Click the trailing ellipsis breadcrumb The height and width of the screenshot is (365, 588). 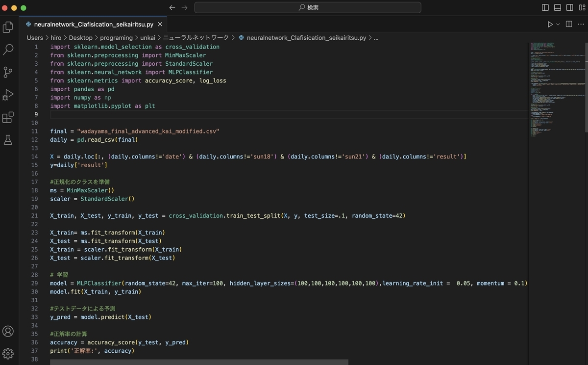(x=376, y=38)
